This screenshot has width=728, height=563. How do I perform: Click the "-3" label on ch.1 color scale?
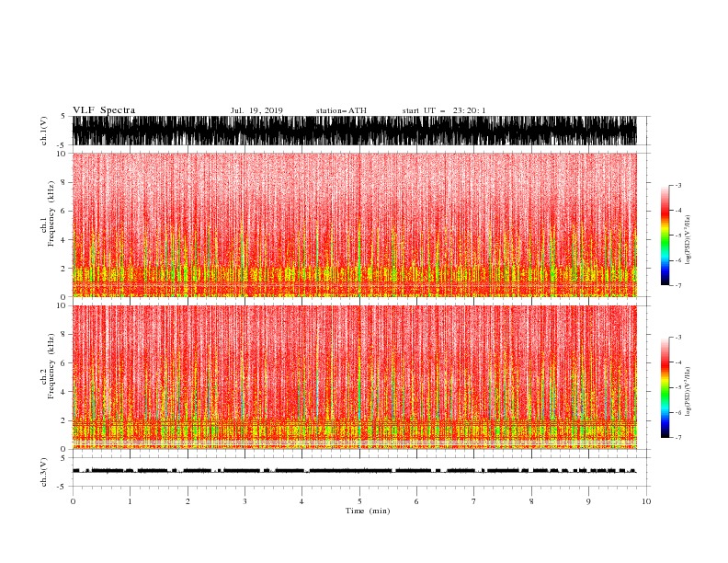point(677,185)
